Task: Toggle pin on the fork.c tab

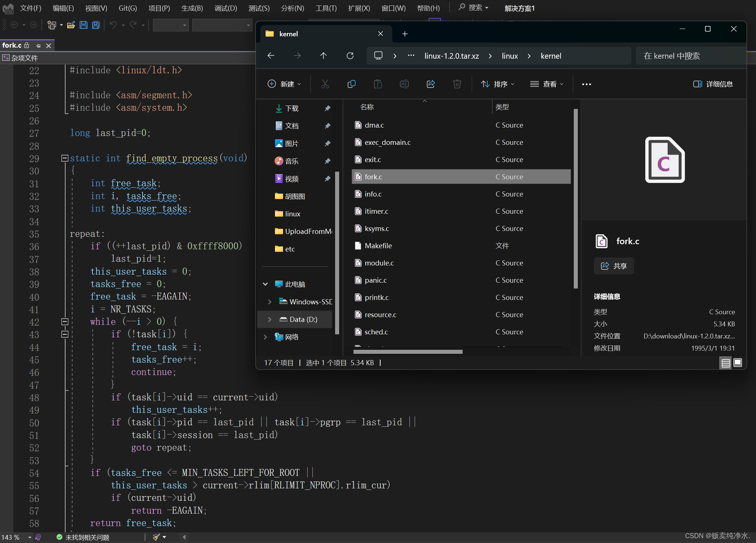Action: [x=38, y=45]
